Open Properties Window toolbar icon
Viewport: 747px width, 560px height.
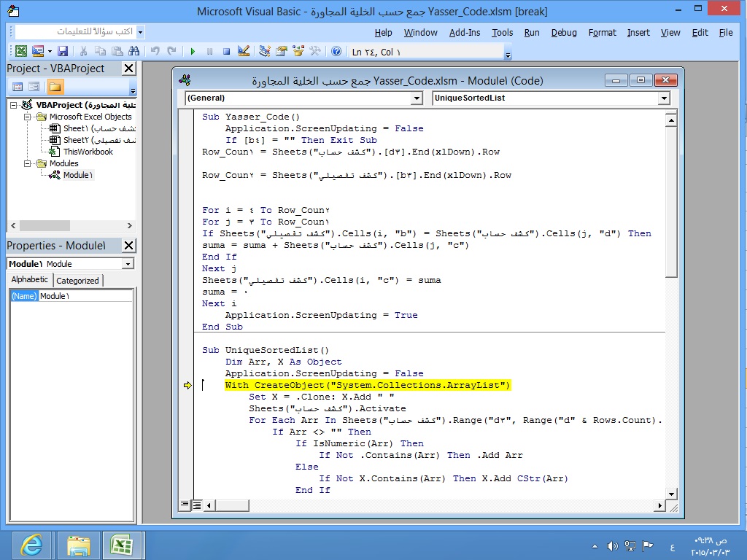coord(282,52)
